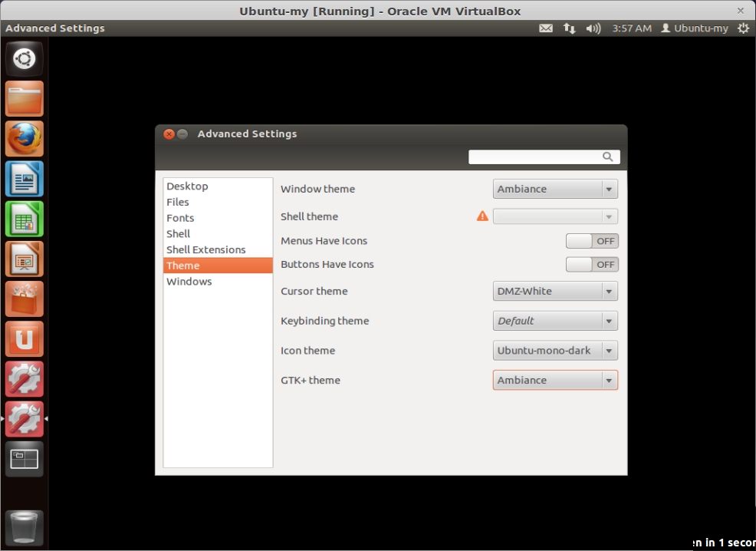Open the Trash icon in the launcher
The image size is (756, 551).
pyautogui.click(x=24, y=528)
